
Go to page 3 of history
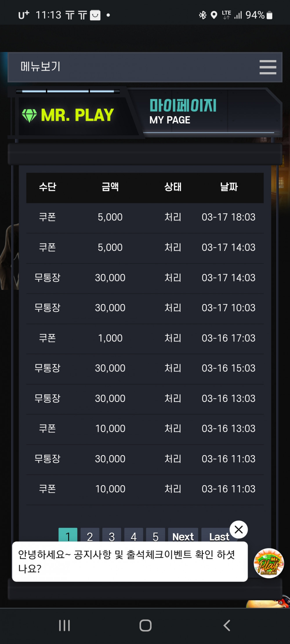click(x=112, y=535)
